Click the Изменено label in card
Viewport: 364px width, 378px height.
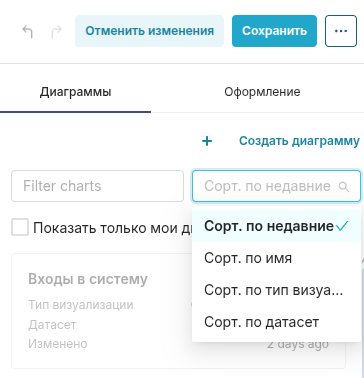(x=58, y=344)
